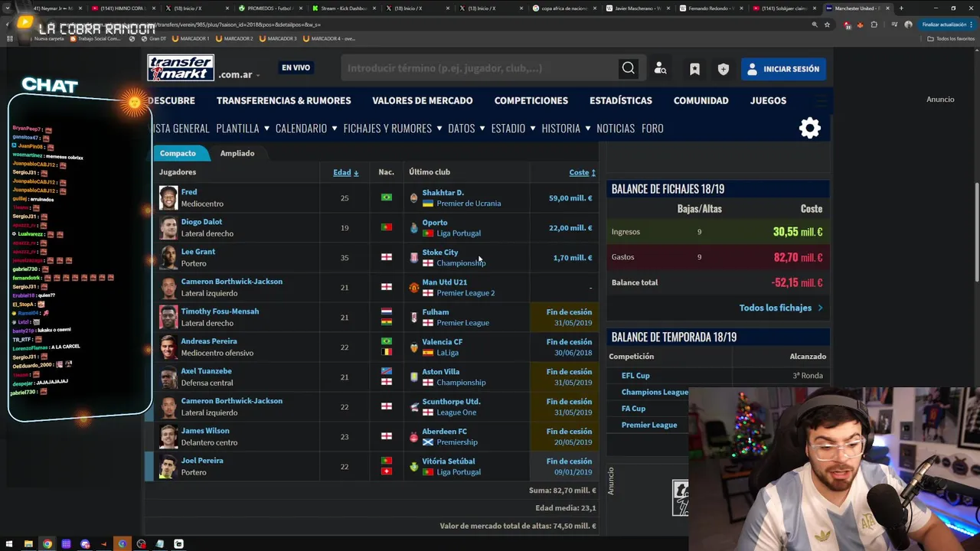Open the .com.ar country selector arrow
Image resolution: width=980 pixels, height=551 pixels.
[x=258, y=75]
